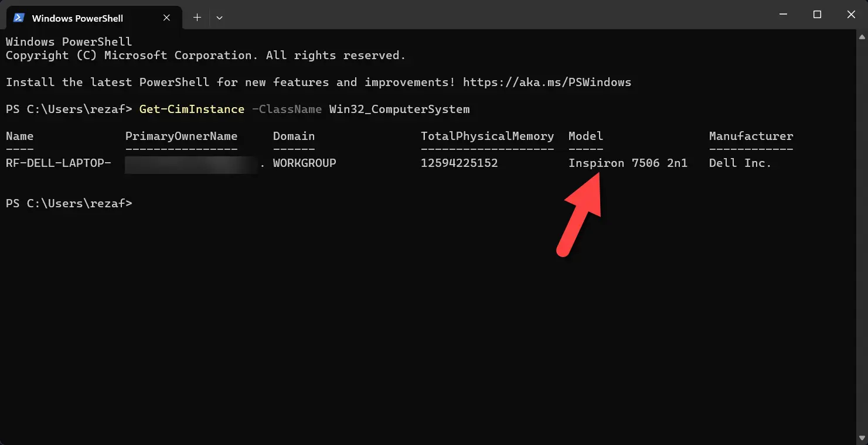Close the terminal window
This screenshot has height=445, width=868.
pos(851,15)
